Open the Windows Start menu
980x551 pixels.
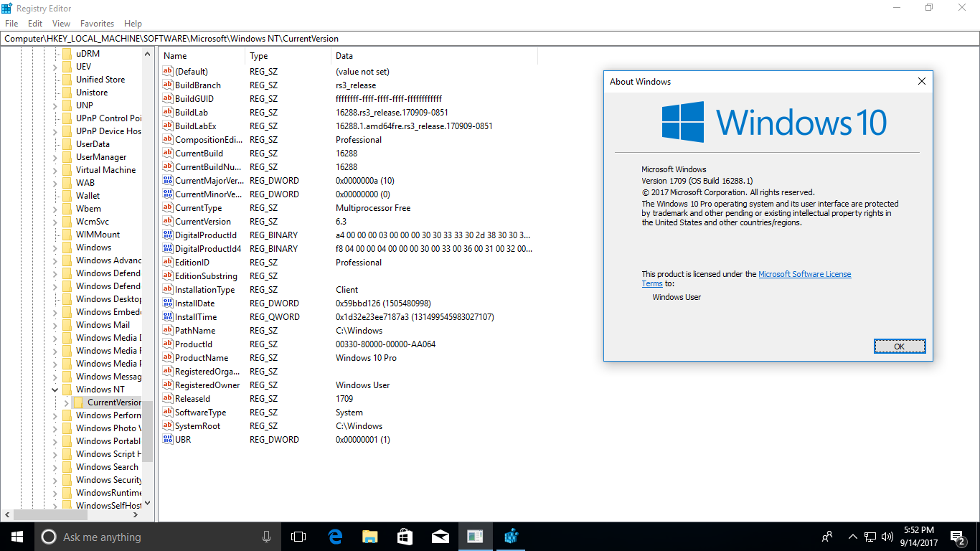point(17,537)
